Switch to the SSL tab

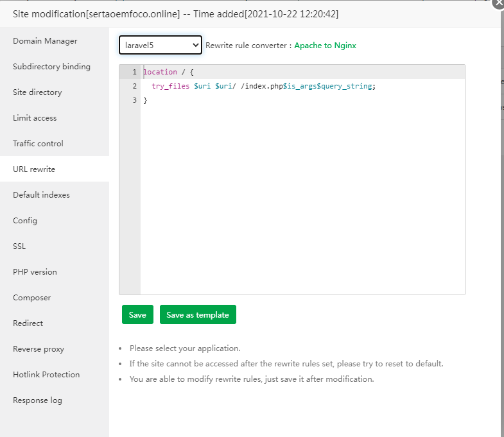pos(19,246)
